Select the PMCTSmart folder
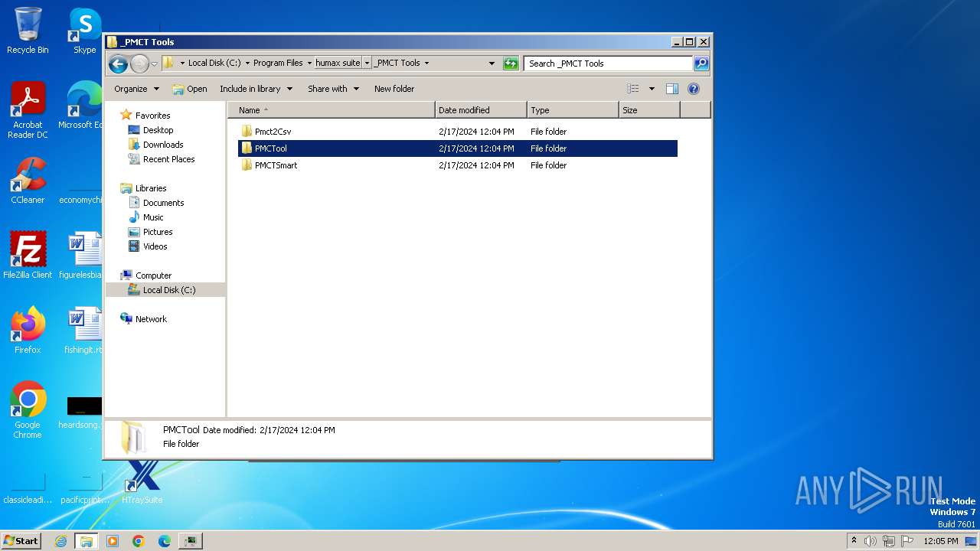The image size is (980, 551). 269,165
